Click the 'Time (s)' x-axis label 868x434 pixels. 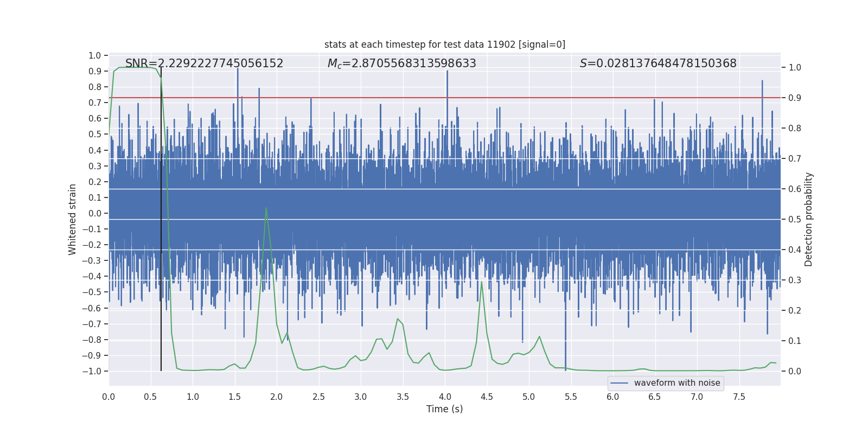tap(445, 409)
